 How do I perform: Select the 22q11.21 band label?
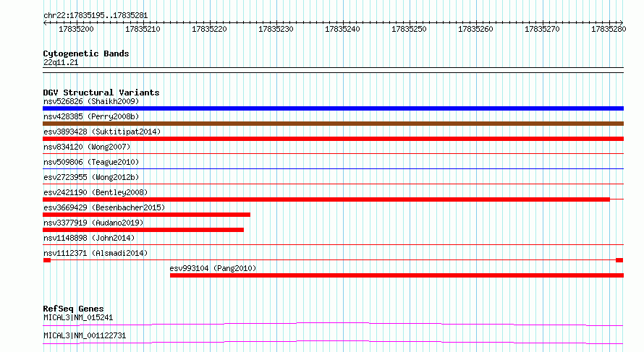point(61,62)
